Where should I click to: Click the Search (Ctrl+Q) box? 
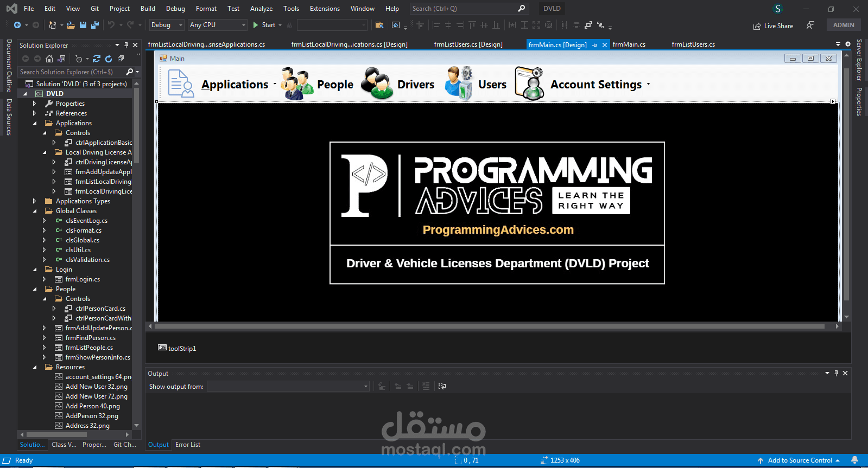tap(468, 9)
